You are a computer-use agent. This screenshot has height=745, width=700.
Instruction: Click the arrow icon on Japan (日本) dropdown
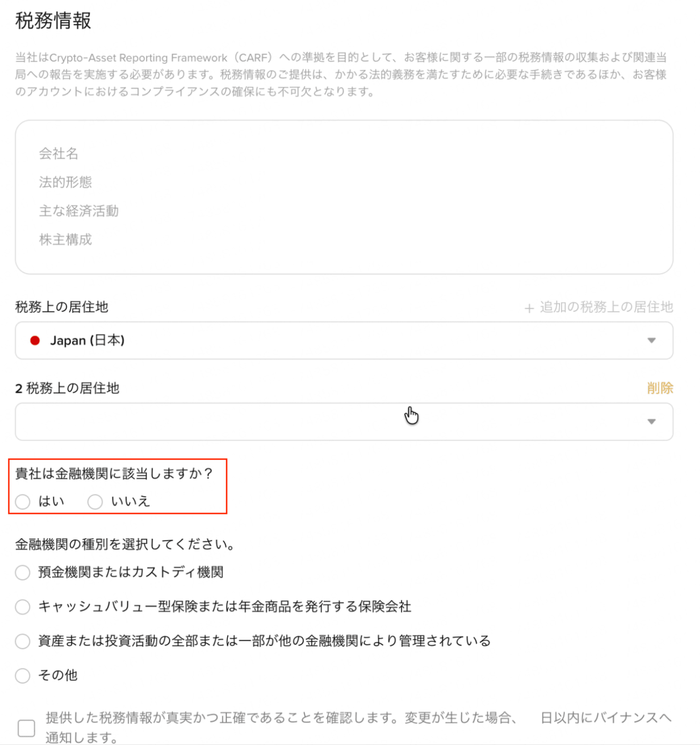pos(651,341)
